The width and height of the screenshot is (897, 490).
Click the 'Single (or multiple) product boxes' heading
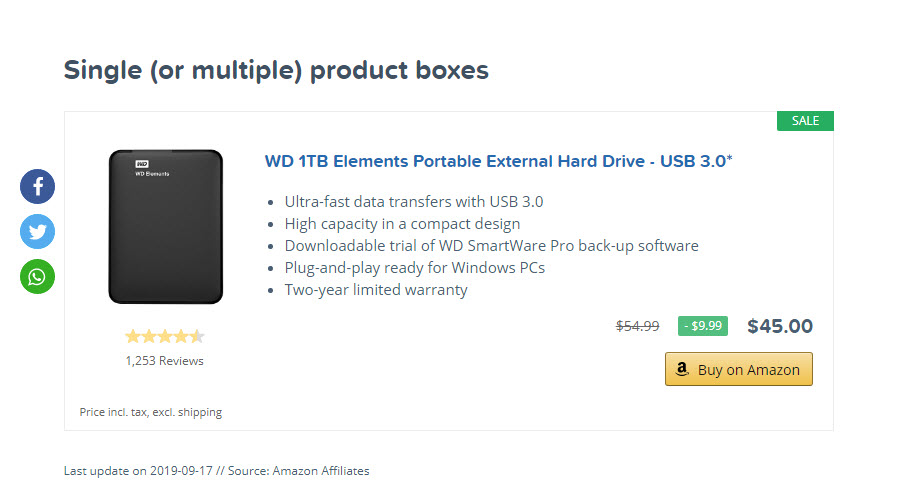[276, 71]
